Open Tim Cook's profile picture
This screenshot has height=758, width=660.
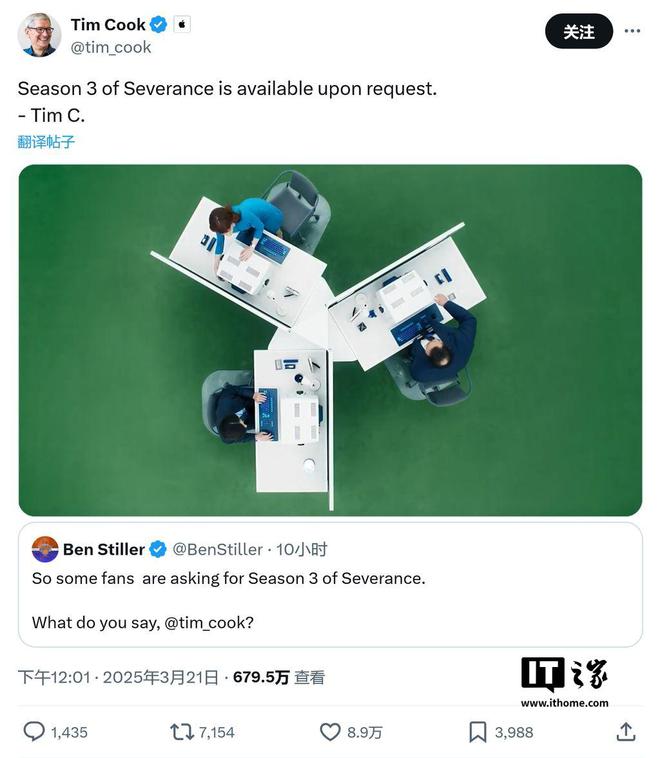39,35
